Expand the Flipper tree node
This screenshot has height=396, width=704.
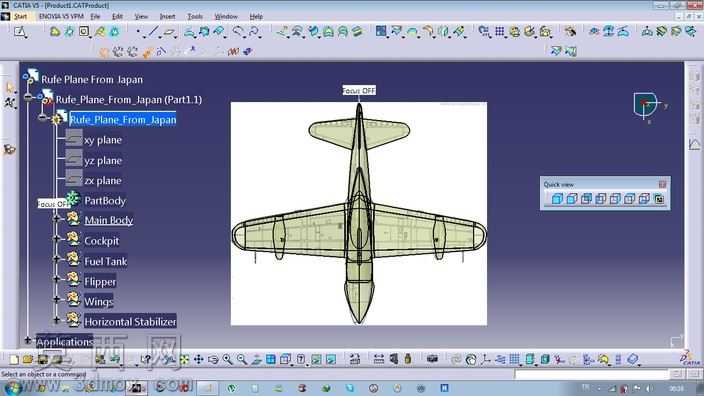(x=57, y=279)
